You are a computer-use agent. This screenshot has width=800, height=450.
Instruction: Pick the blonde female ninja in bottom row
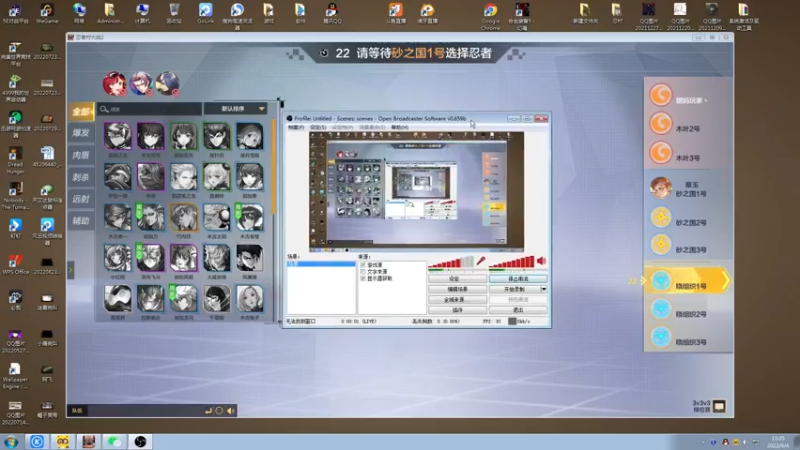(249, 299)
